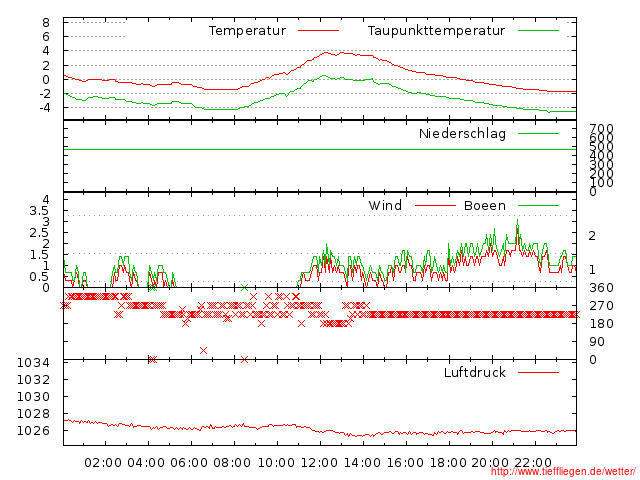Click the 18:00 time axis label
640x480 pixels.
point(448,463)
